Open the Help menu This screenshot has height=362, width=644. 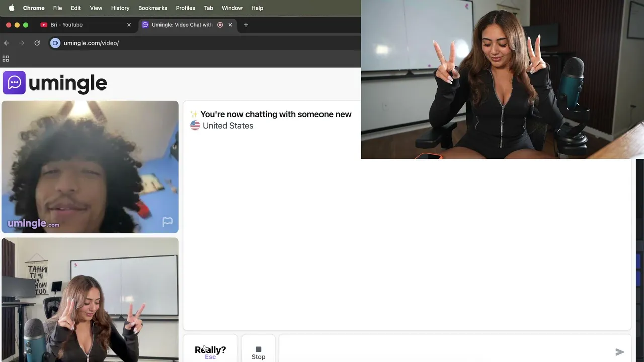pyautogui.click(x=257, y=8)
